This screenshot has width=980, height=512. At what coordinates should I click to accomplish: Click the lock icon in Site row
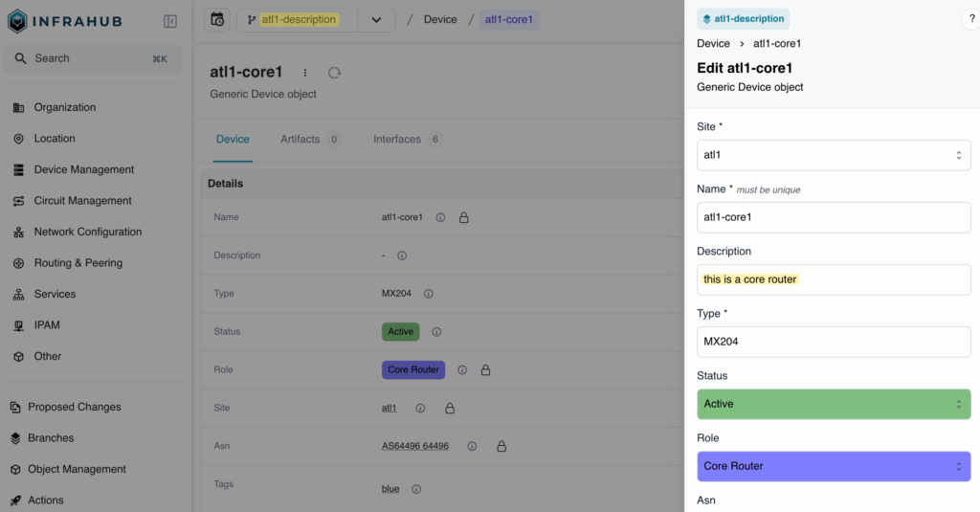tap(450, 409)
